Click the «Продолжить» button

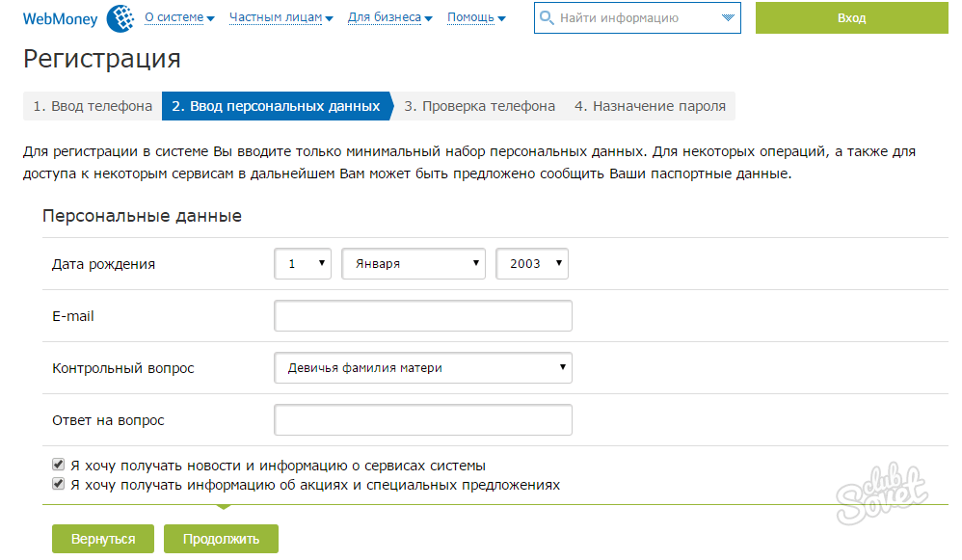coord(221,539)
